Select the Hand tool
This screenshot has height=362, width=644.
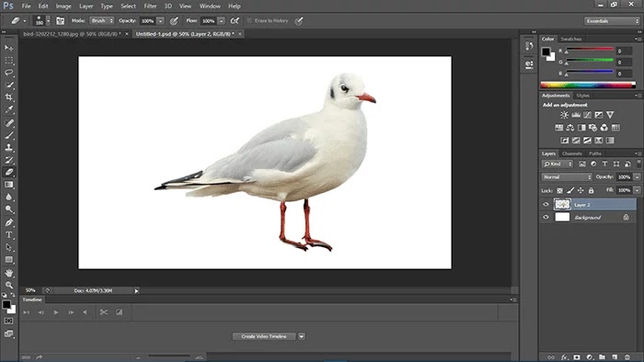point(9,273)
